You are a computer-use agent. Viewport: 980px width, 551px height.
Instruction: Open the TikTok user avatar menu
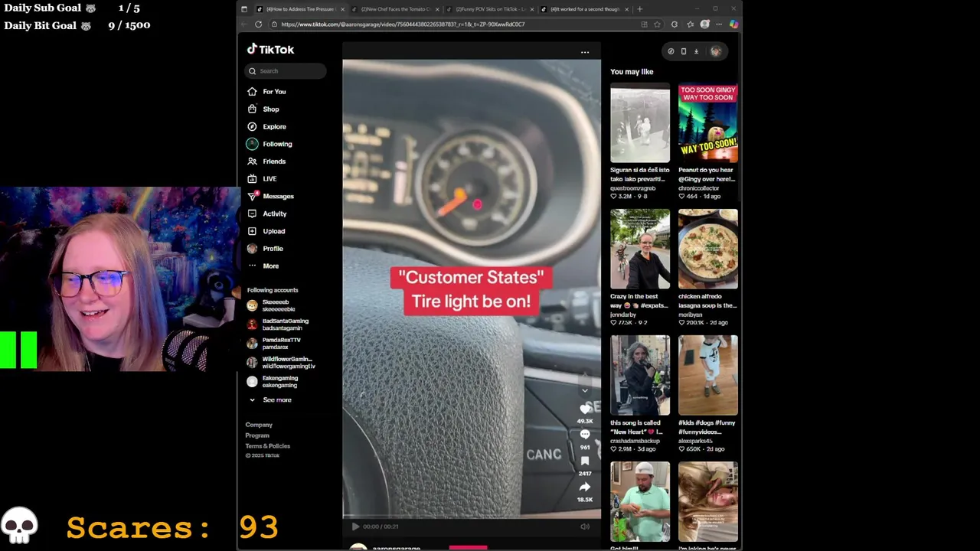click(716, 51)
